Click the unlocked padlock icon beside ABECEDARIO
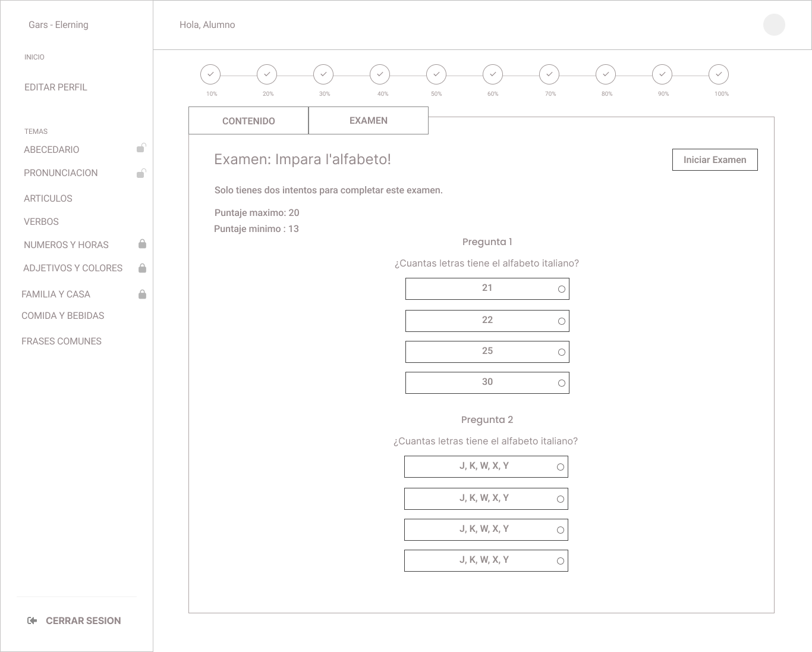This screenshot has height=652, width=812. (x=141, y=148)
